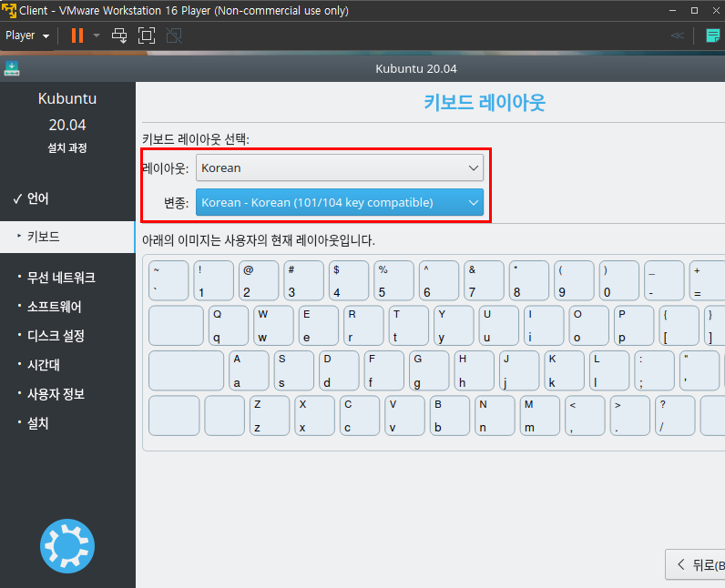Open the 레이아웃 Korean layout dropdown
The width and height of the screenshot is (725, 588).
340,167
